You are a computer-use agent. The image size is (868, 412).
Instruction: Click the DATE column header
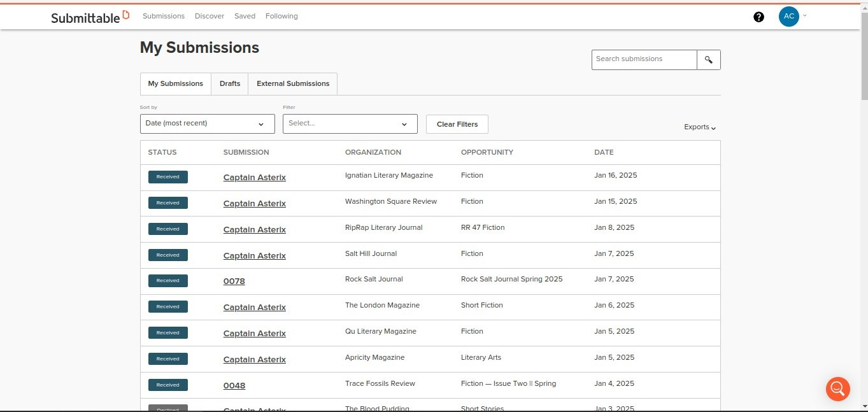click(604, 153)
